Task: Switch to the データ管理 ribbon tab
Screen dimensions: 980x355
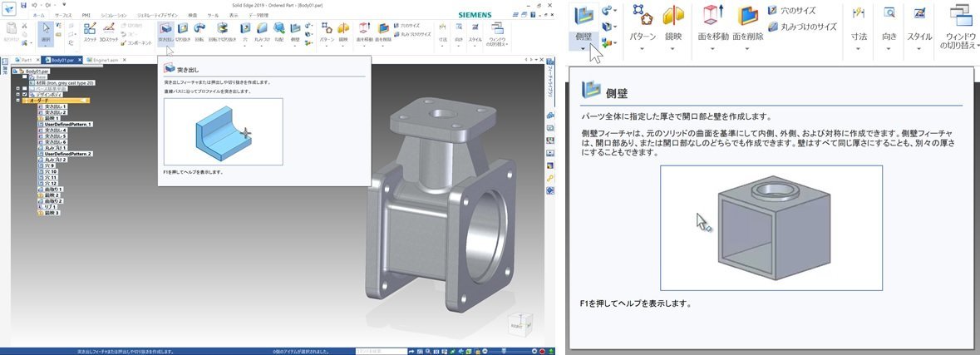Action: 259,16
